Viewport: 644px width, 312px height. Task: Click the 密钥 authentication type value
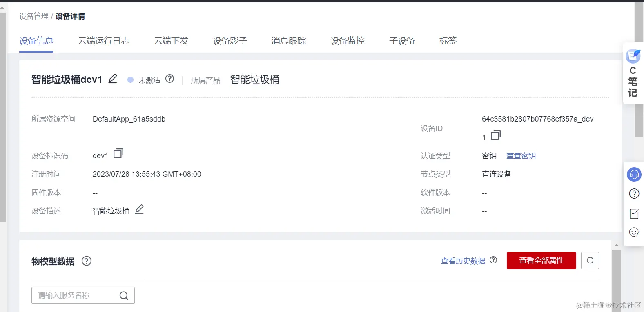489,156
